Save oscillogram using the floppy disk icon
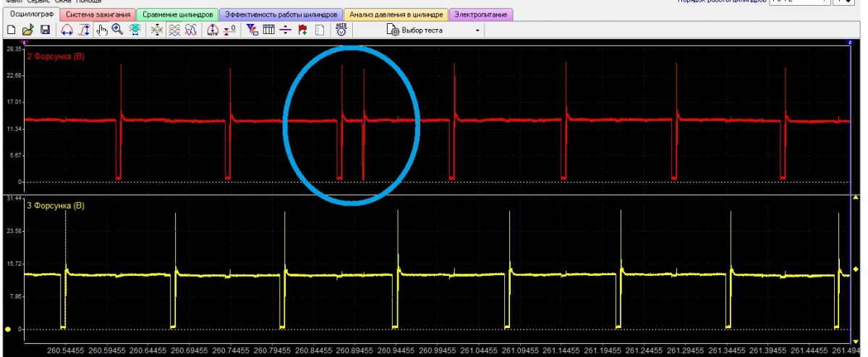 pyautogui.click(x=45, y=30)
